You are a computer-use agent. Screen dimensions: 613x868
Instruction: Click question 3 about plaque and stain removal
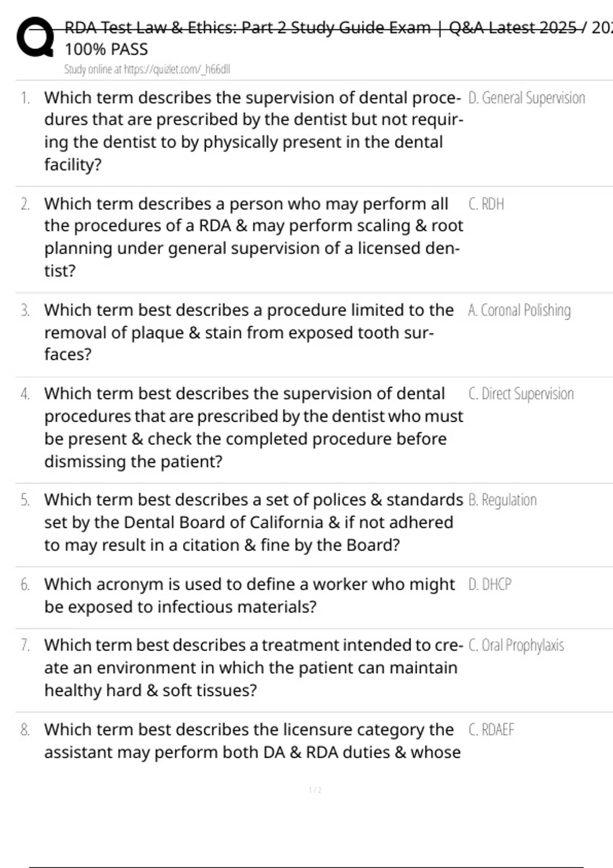click(249, 332)
